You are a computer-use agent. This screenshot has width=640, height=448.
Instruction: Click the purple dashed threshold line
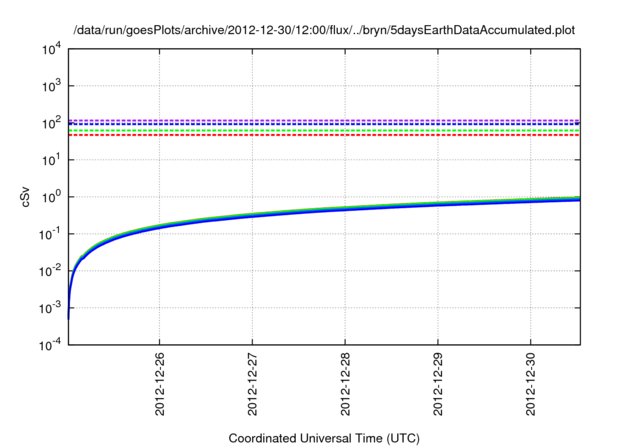pos(324,120)
